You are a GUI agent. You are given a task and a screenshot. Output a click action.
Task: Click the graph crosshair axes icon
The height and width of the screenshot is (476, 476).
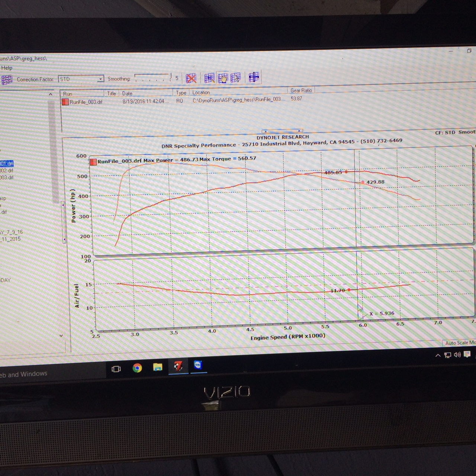pos(254,77)
